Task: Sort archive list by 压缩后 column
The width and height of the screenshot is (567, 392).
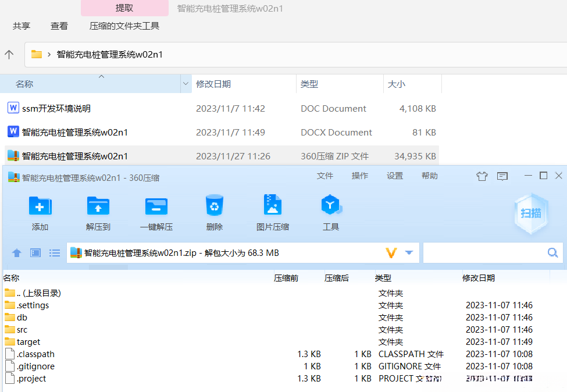Action: [x=337, y=278]
